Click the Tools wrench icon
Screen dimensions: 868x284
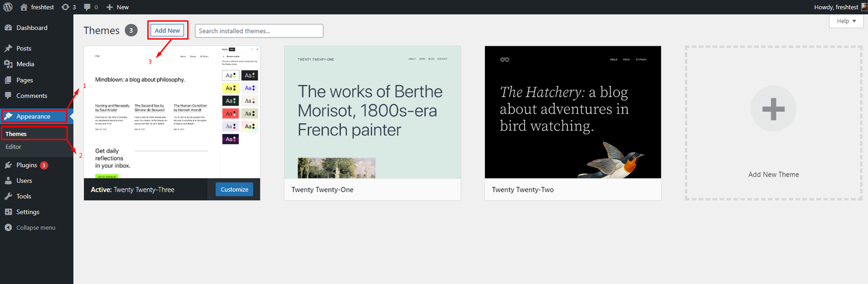(x=8, y=197)
